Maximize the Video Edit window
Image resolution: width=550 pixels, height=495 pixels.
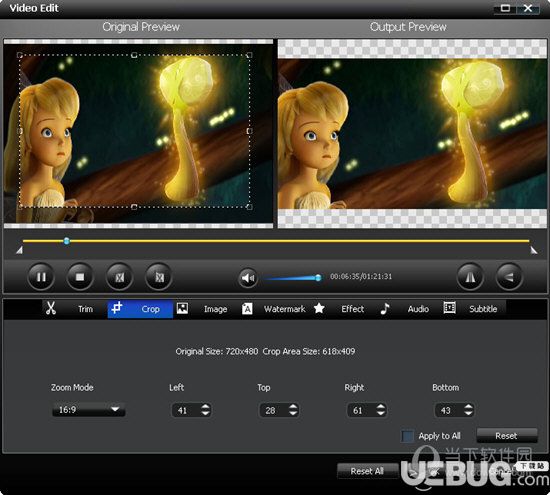(x=505, y=8)
